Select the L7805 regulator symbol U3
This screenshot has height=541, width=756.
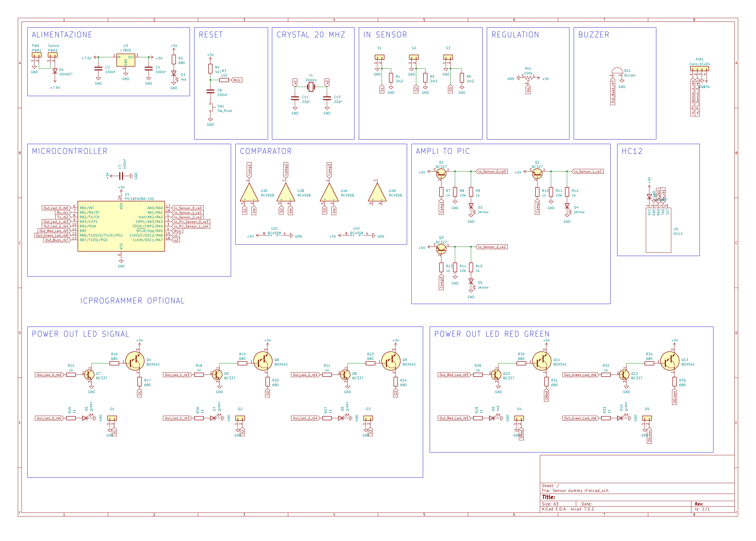pyautogui.click(x=126, y=60)
